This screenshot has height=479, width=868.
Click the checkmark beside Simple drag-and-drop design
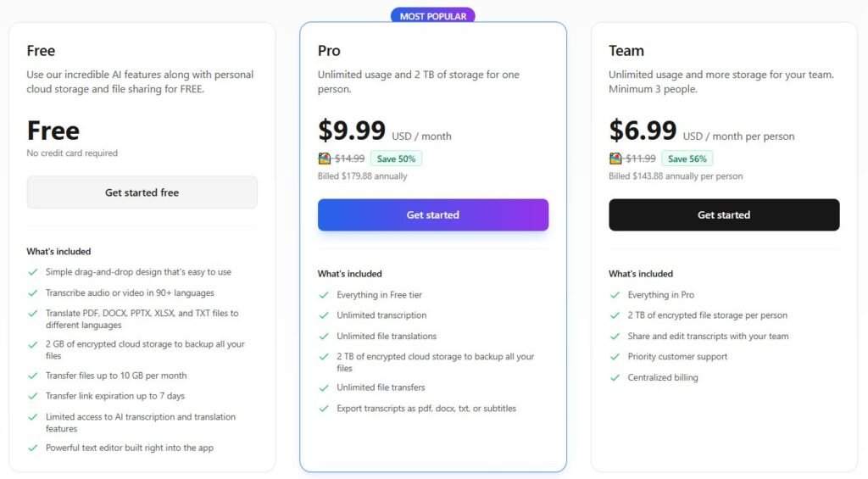tap(33, 272)
